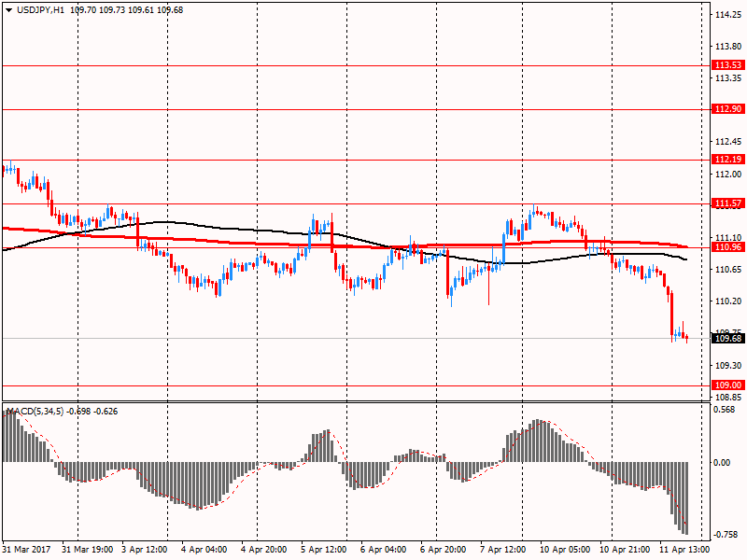Screen dimensions: 747x560
Task: Click the OHLC values 109.70 109.73 109.61 109.68
Action: click(x=127, y=10)
